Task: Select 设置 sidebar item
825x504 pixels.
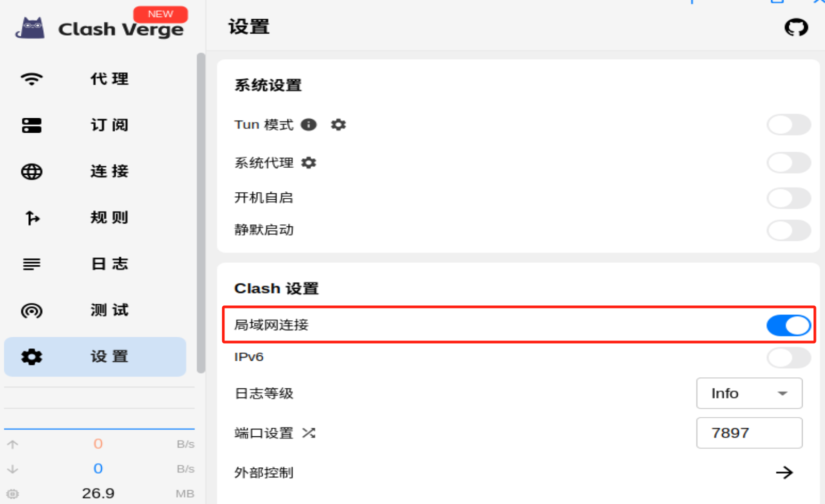Action: 95,357
